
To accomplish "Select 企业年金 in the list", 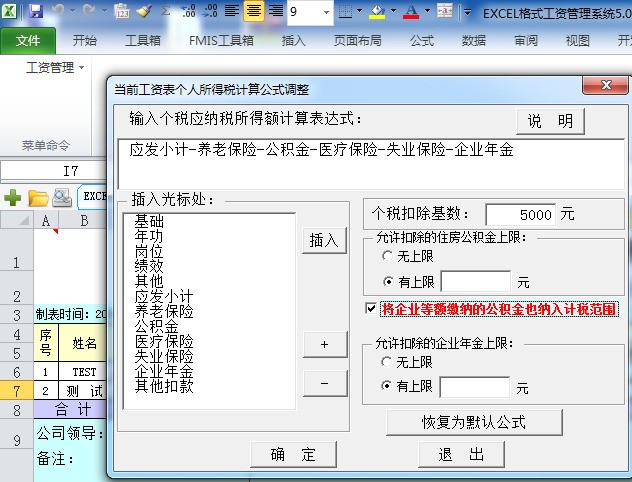I will click(x=164, y=371).
